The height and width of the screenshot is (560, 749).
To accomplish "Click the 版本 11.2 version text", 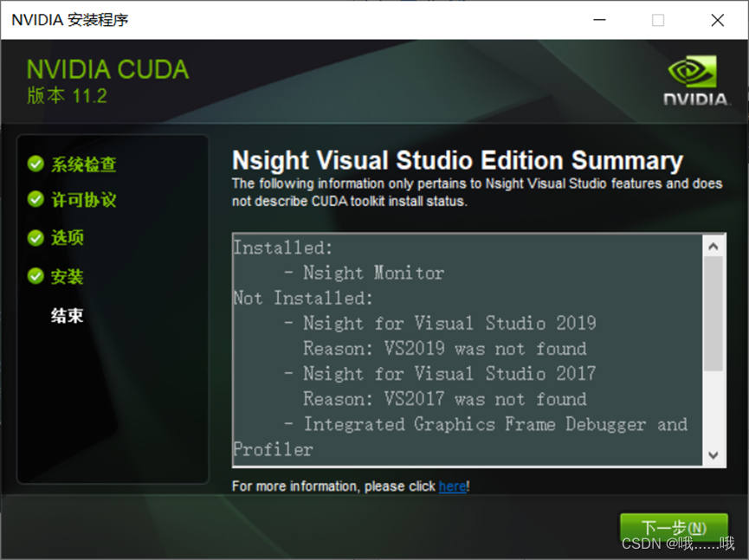I will pyautogui.click(x=67, y=95).
